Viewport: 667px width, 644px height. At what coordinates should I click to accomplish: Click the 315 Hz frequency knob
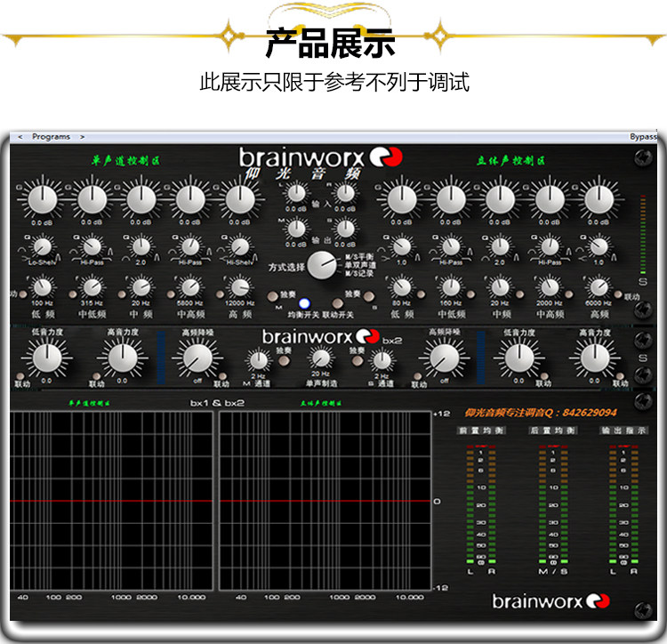(92, 288)
